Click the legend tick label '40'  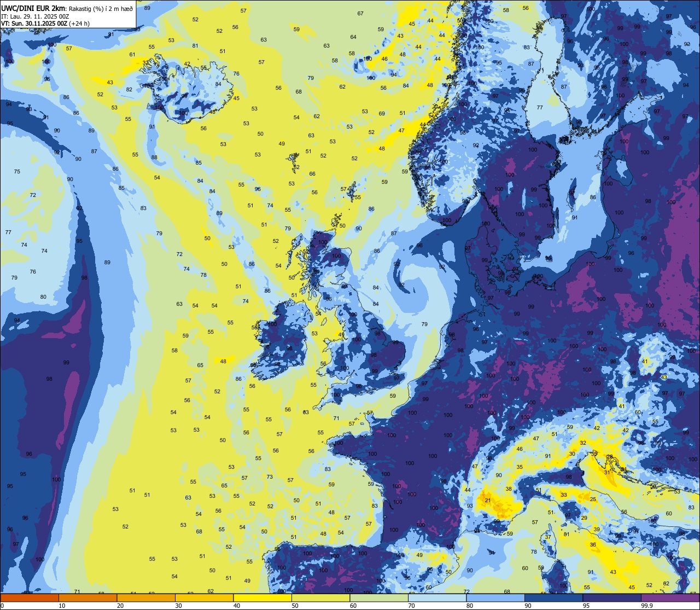237,606
